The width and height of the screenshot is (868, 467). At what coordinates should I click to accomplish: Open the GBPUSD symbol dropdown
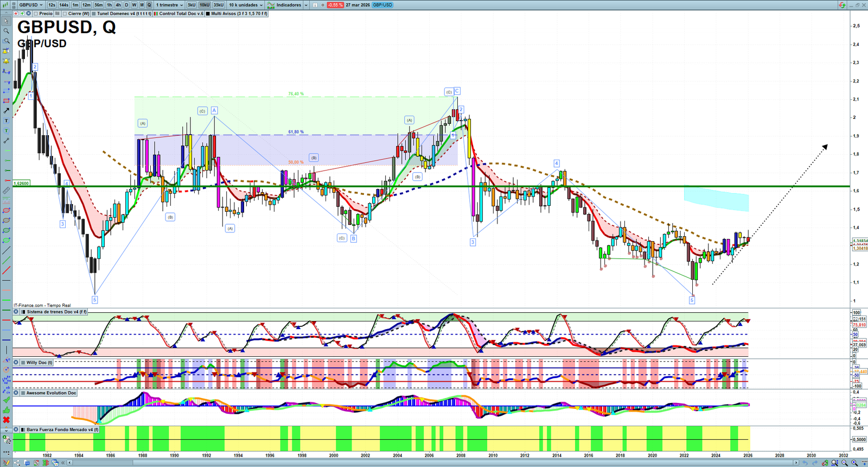click(31, 5)
